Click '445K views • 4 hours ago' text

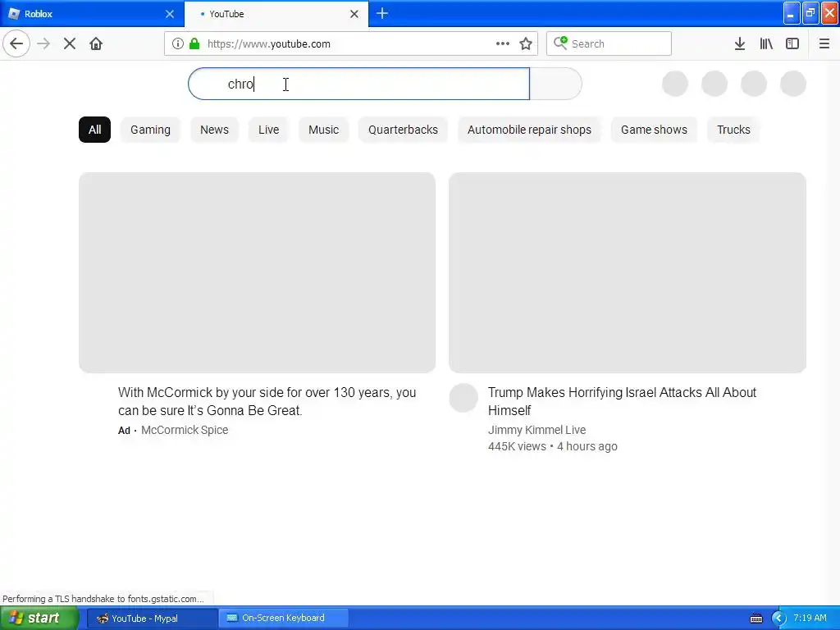click(553, 446)
